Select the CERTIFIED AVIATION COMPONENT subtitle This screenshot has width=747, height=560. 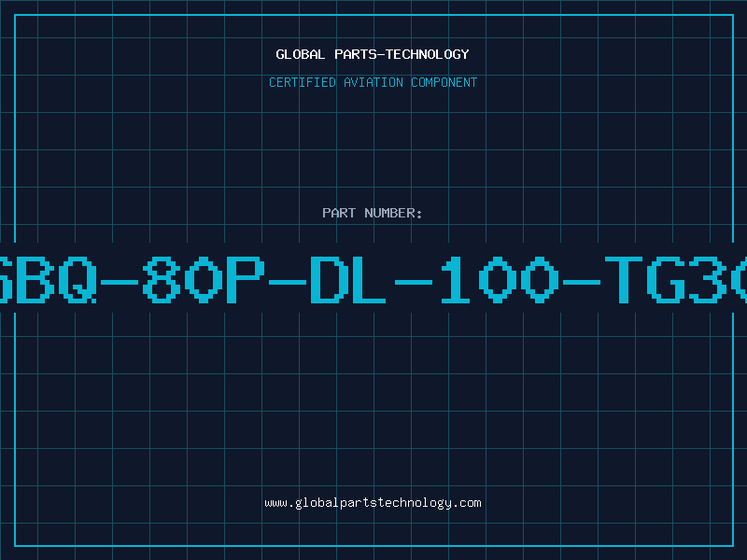373,82
